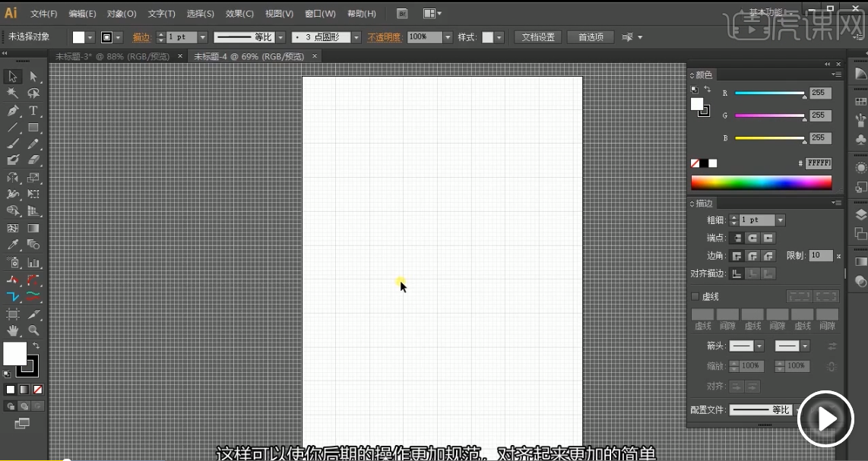868x461 pixels.
Task: Choose the Zoom magnifier tool
Action: click(x=33, y=330)
